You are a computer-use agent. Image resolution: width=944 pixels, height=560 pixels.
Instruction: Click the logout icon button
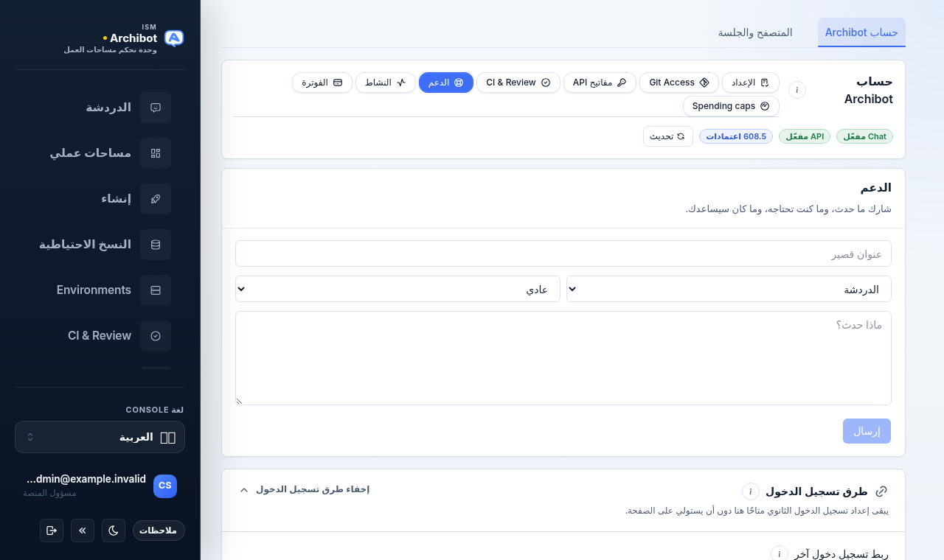52,531
